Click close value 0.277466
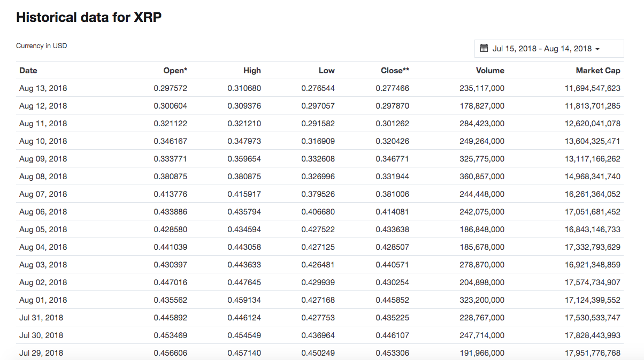Viewport: 644px width, 360px height. [392, 88]
